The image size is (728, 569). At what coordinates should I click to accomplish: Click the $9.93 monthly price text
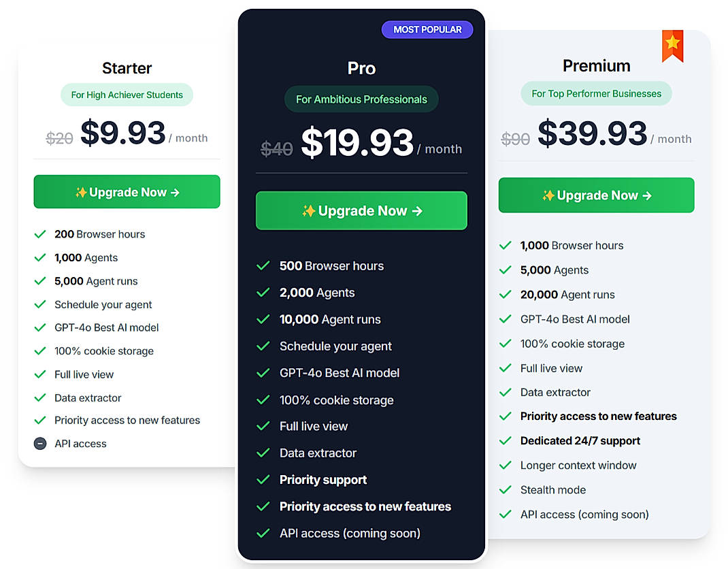(x=122, y=133)
